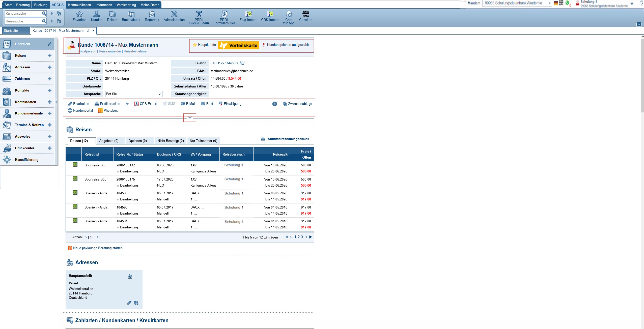Open the Versicherung menu
The width and height of the screenshot is (644, 329).
click(126, 5)
